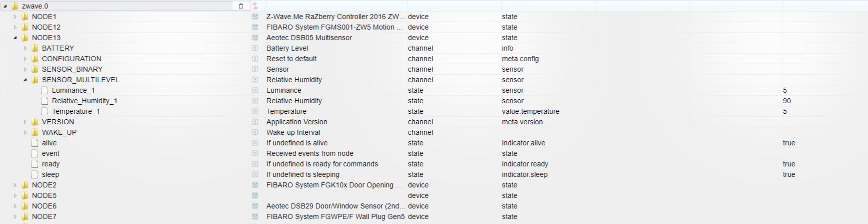Select the alive state entry

coord(49,143)
